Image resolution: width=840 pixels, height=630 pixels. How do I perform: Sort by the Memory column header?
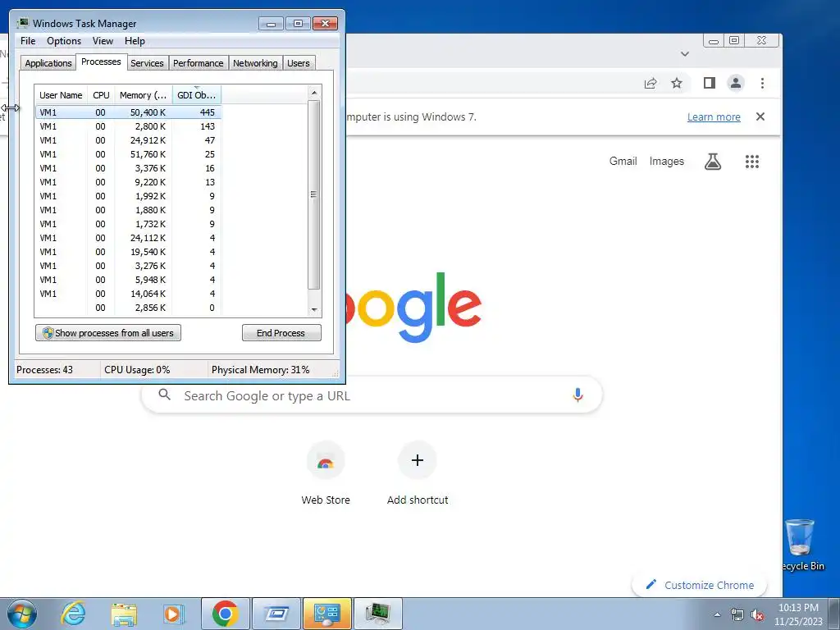(x=143, y=95)
